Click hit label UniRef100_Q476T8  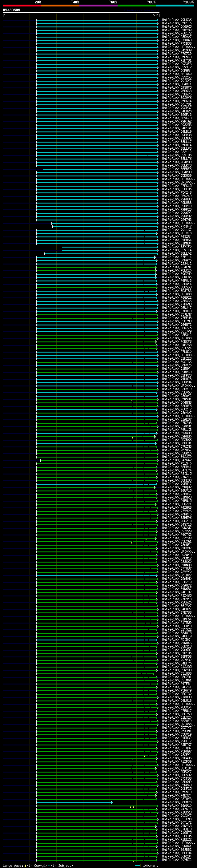click(176, 809)
